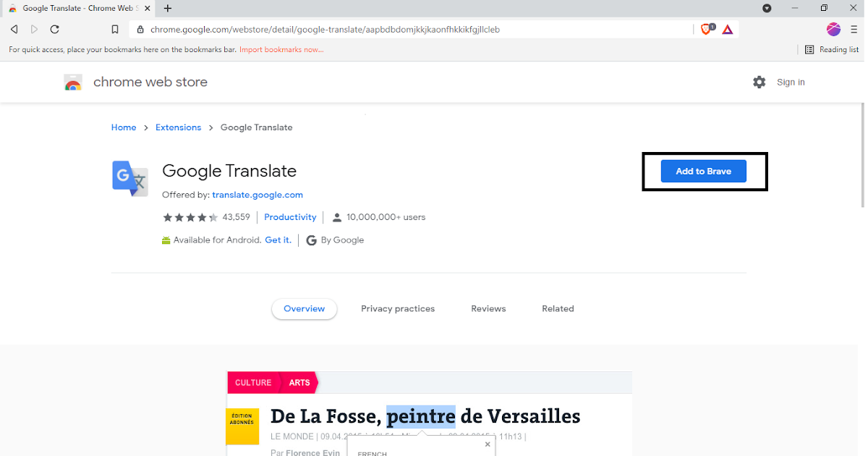Screen dimensions: 868x456
Task: Browse the Productivity category
Action: [290, 216]
